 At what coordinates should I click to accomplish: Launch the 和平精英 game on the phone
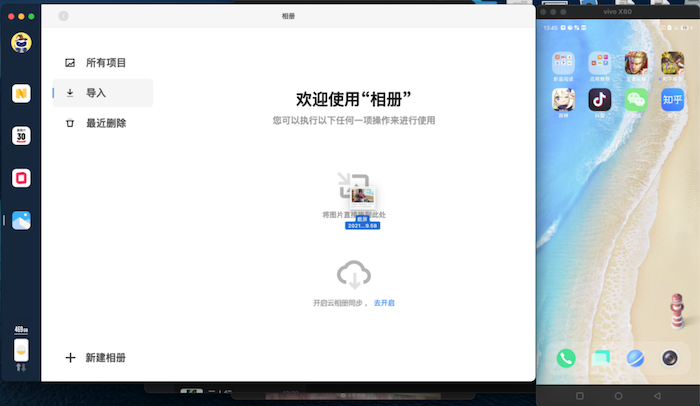pyautogui.click(x=672, y=63)
